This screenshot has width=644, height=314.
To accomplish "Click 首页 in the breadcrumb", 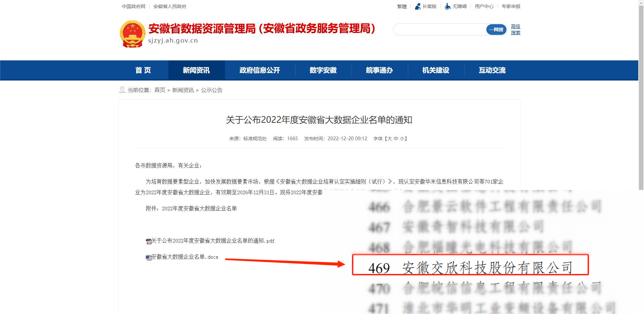I will click(160, 90).
